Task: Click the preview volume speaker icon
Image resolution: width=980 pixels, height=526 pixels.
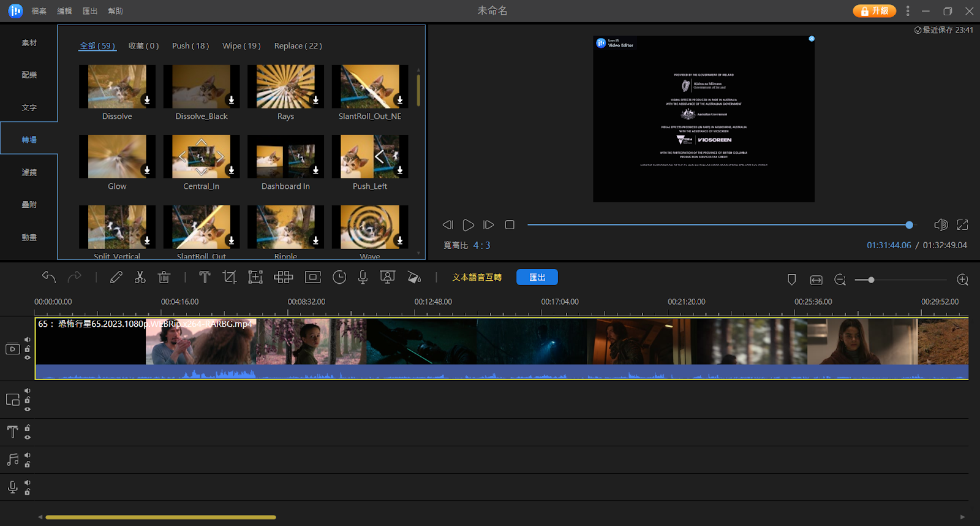Action: click(941, 225)
